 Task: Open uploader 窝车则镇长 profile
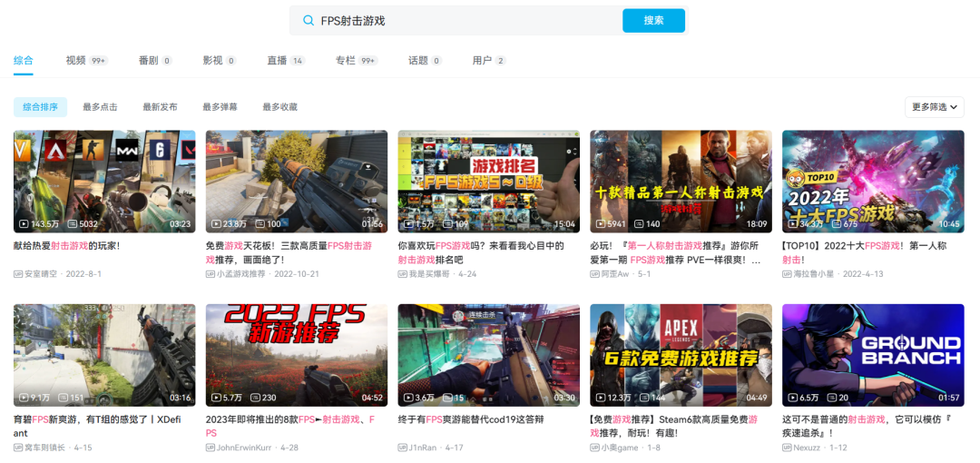point(45,448)
